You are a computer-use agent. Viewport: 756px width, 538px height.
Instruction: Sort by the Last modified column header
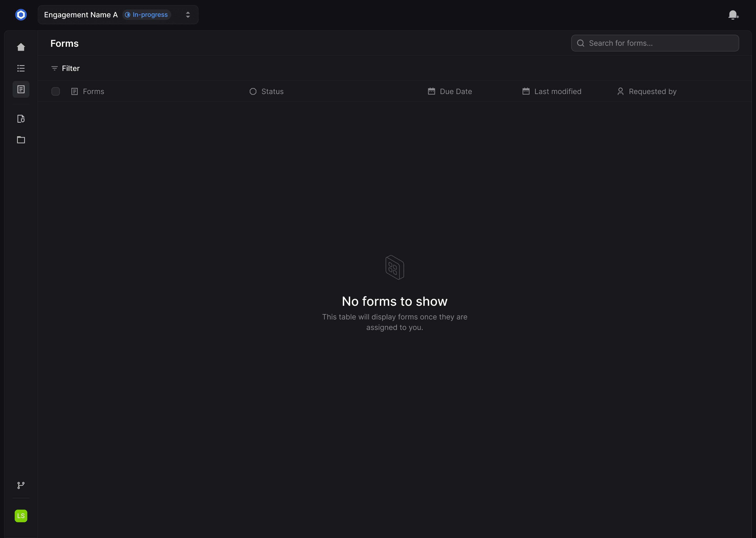(552, 91)
